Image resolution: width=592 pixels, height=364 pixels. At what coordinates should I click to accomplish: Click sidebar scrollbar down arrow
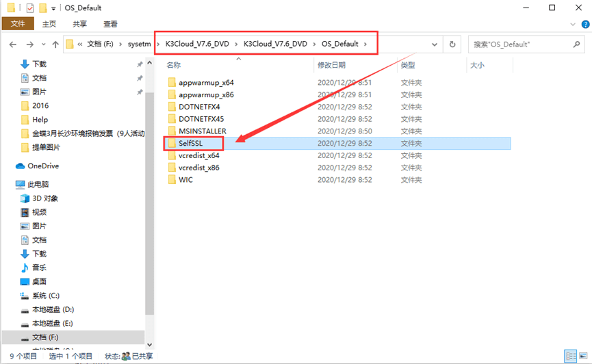coord(149,345)
